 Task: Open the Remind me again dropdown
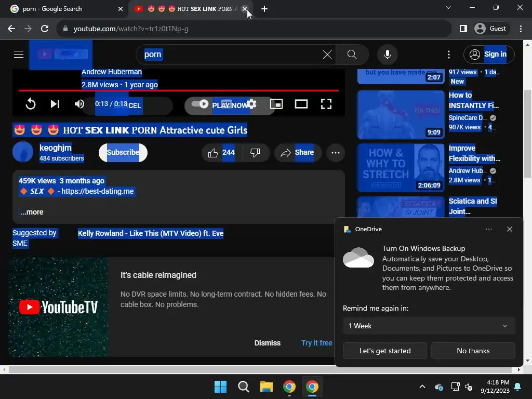point(429,326)
